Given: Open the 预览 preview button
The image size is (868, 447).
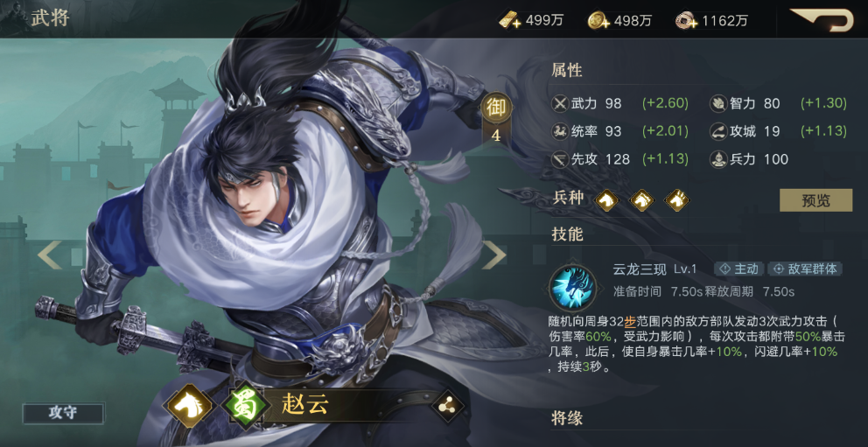Looking at the screenshot, I should click(816, 199).
